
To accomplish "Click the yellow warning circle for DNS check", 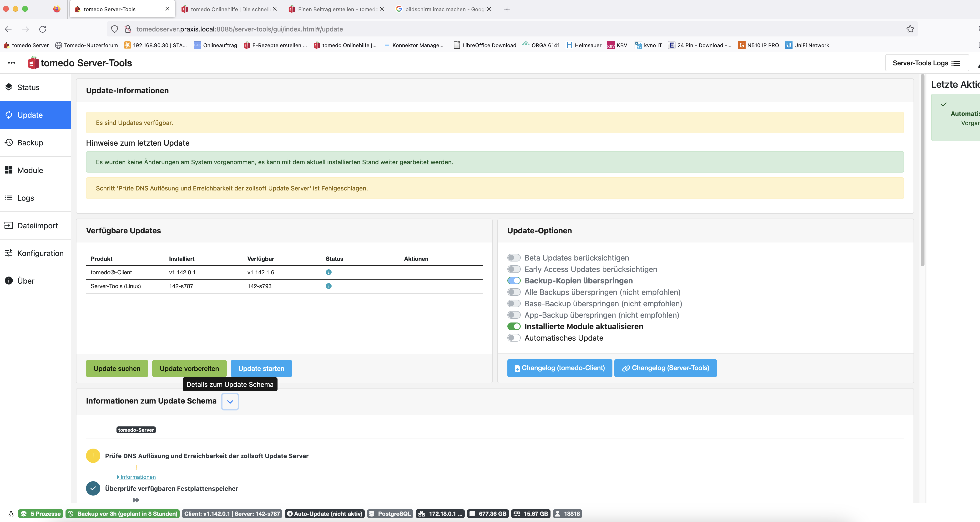I will 93,456.
